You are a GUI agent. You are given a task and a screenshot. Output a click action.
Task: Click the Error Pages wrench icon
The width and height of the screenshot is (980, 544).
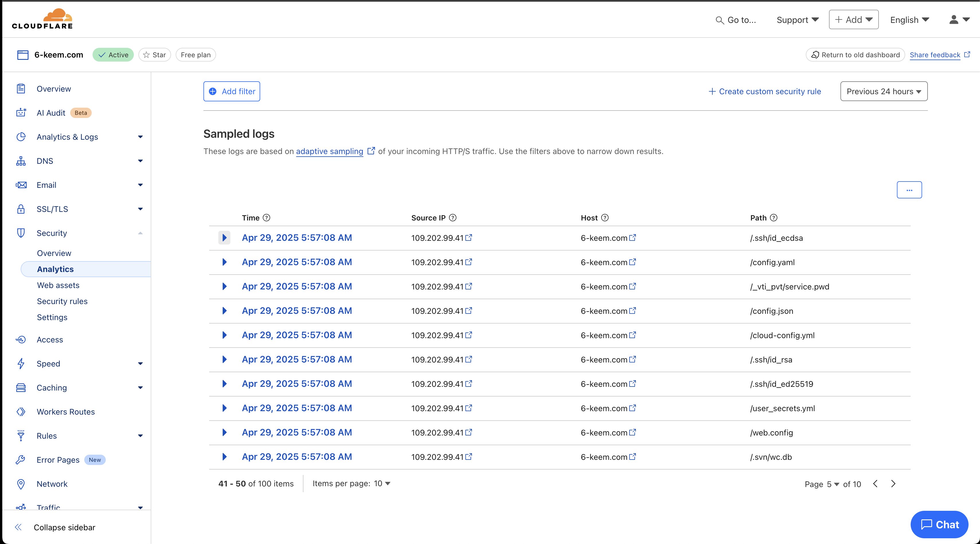pyautogui.click(x=21, y=460)
